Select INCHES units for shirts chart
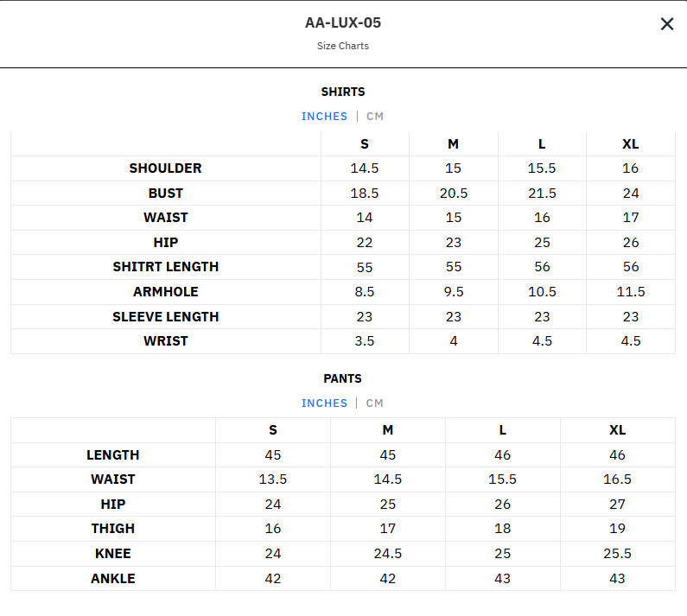Screen dimensions: 687x616 pos(324,117)
